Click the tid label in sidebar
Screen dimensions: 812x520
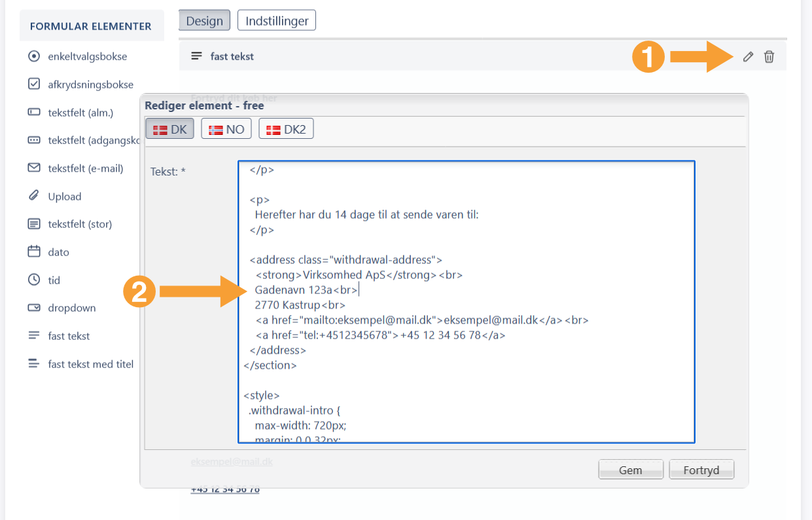[x=54, y=280]
